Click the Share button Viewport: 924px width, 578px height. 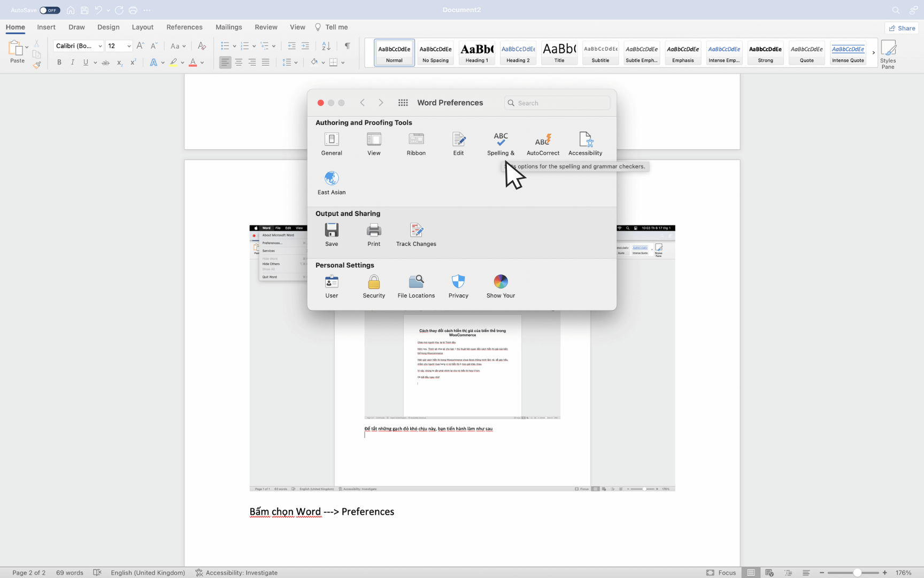click(x=902, y=28)
